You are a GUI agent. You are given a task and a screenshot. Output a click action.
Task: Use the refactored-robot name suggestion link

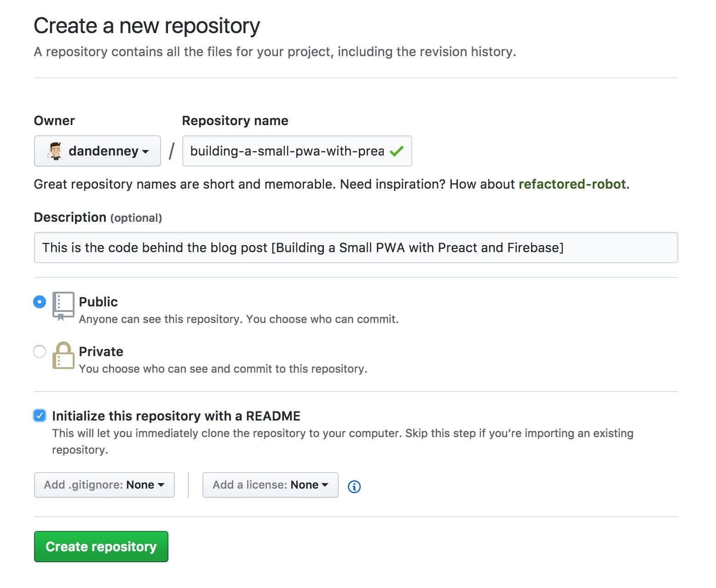(x=572, y=184)
